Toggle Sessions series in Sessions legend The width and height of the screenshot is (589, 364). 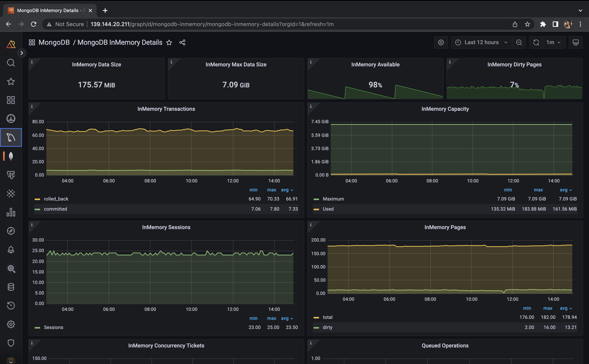pyautogui.click(x=54, y=327)
